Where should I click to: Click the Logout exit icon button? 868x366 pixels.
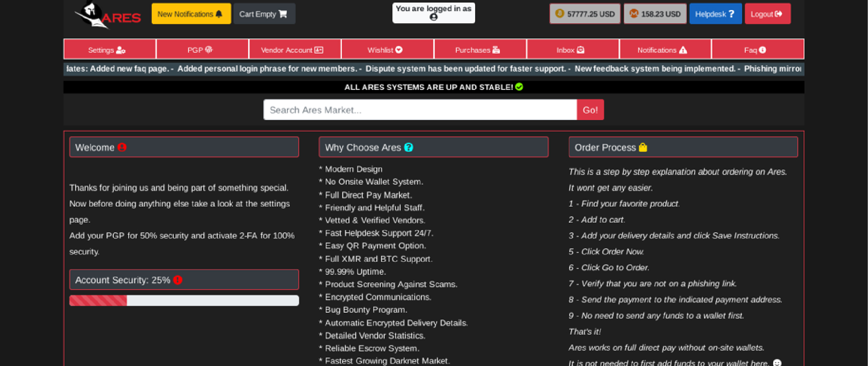[x=768, y=14]
